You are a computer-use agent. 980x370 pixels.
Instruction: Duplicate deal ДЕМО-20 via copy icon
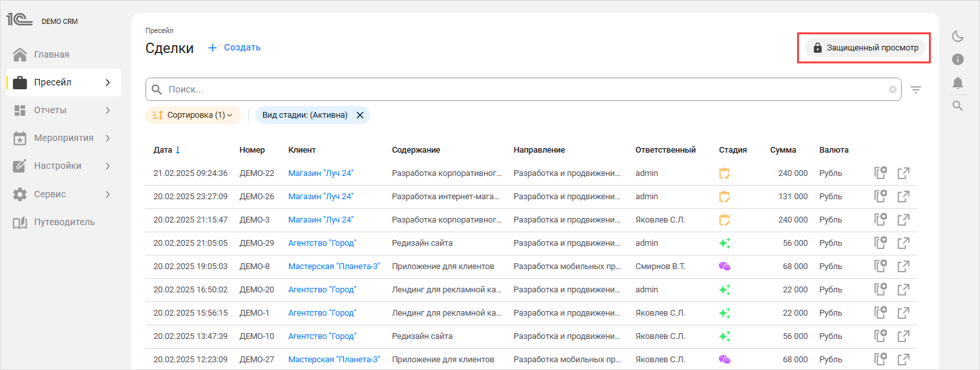(x=880, y=290)
